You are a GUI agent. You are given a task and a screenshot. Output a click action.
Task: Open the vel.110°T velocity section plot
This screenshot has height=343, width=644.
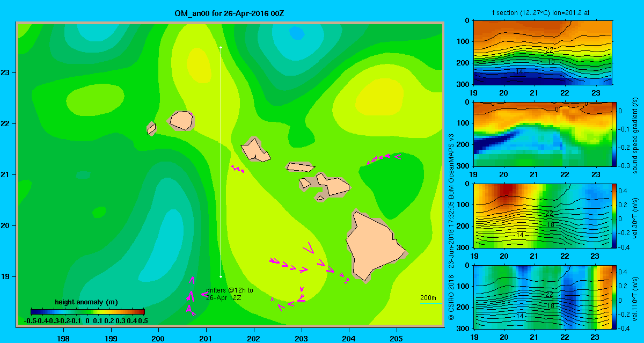pyautogui.click(x=543, y=297)
